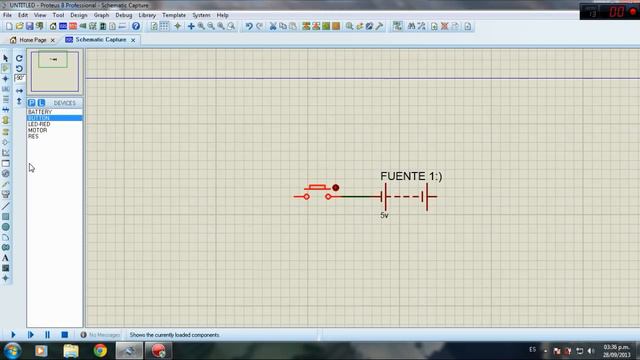Viewport: 640px width, 360px height.
Task: Switch to the Home Page tab
Action: 33,40
